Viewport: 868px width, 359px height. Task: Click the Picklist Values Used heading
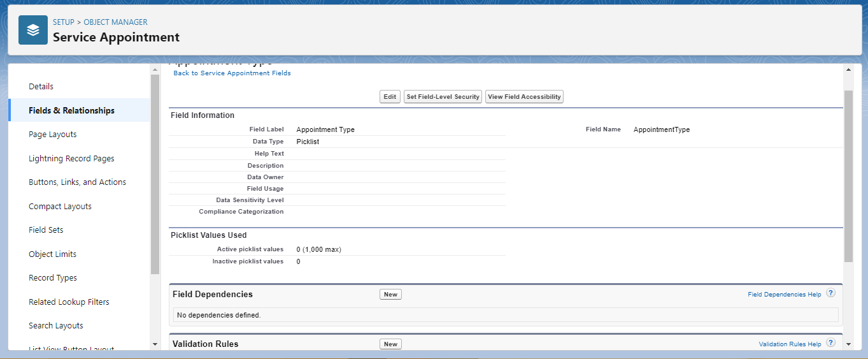click(x=209, y=235)
